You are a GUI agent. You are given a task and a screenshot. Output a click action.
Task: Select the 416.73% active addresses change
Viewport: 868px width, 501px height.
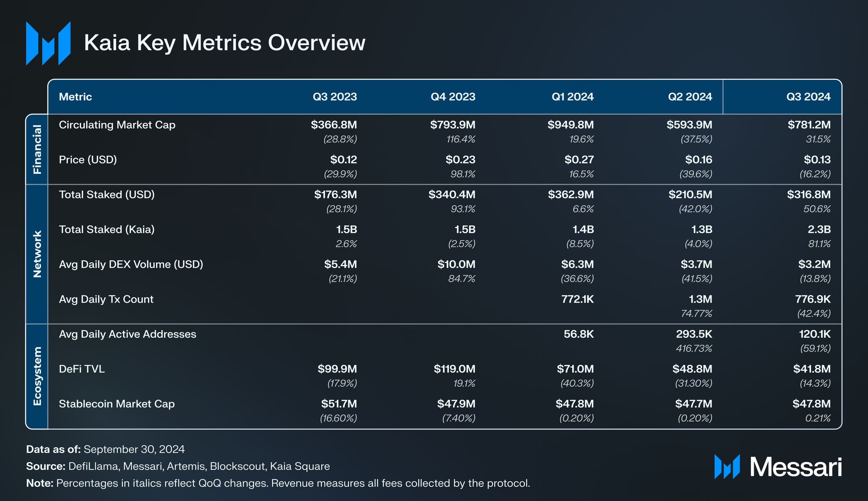(x=694, y=348)
